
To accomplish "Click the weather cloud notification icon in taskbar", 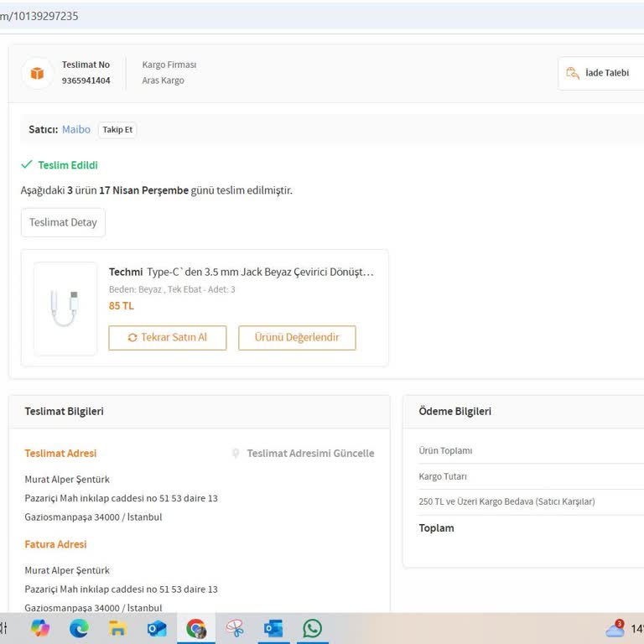I will tap(615, 628).
